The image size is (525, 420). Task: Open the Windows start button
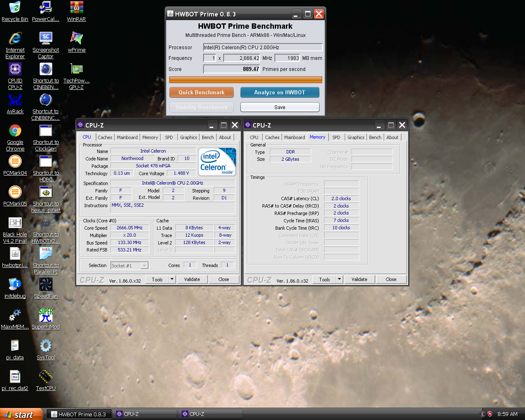pos(21,414)
